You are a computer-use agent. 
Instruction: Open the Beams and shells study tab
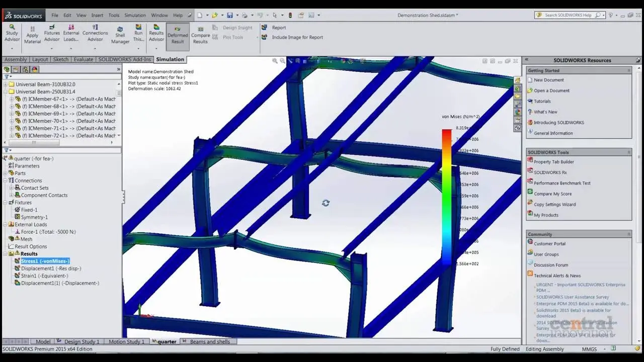click(210, 342)
